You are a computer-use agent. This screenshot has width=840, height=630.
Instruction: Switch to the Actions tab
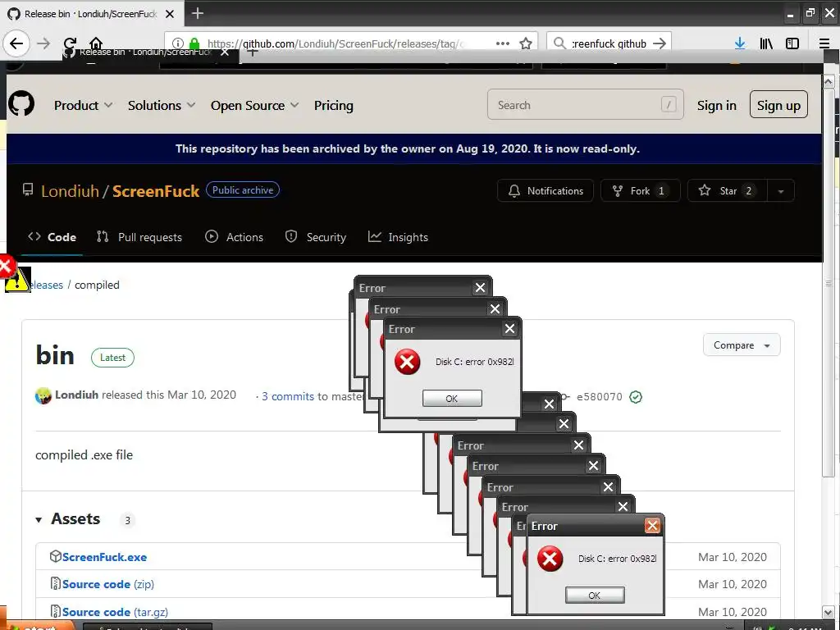tap(234, 237)
